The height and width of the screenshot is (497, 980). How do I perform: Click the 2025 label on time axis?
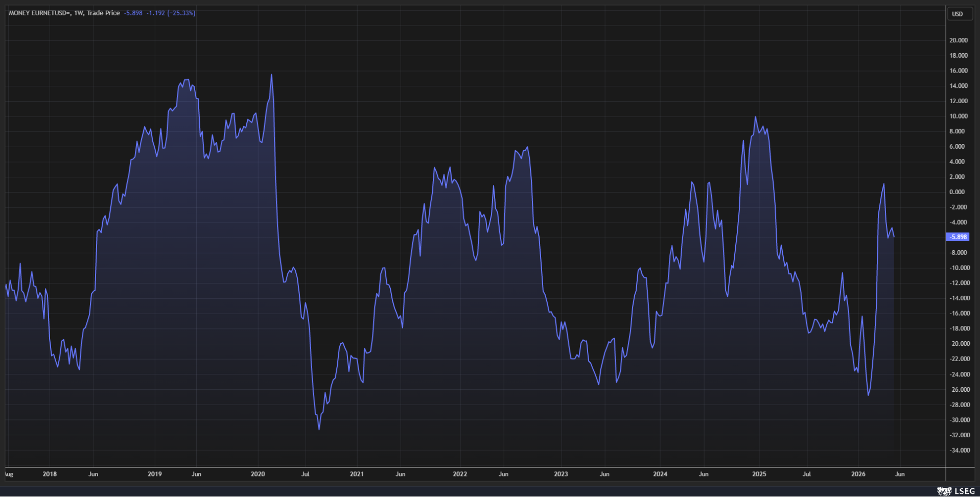coord(759,474)
